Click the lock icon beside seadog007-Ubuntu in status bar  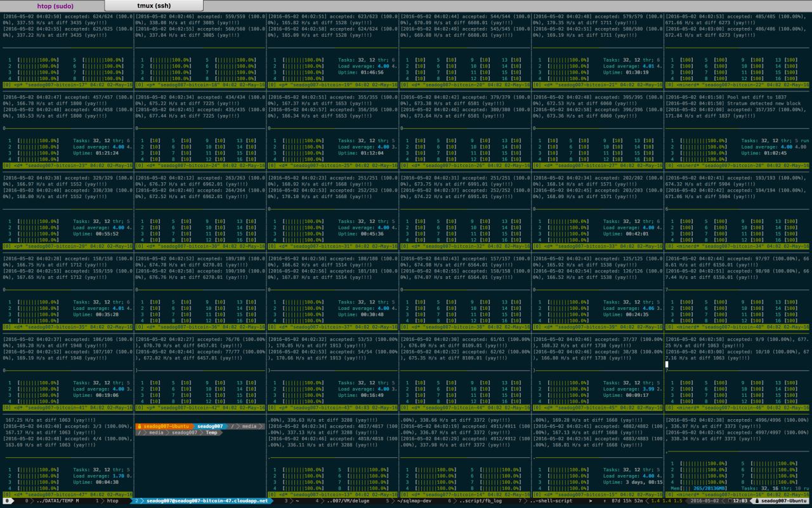click(x=757, y=501)
